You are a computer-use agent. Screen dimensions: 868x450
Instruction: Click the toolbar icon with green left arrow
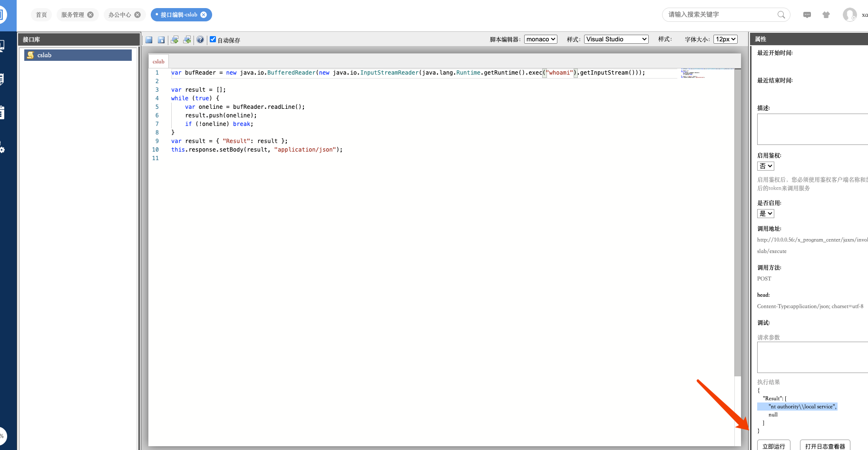187,40
